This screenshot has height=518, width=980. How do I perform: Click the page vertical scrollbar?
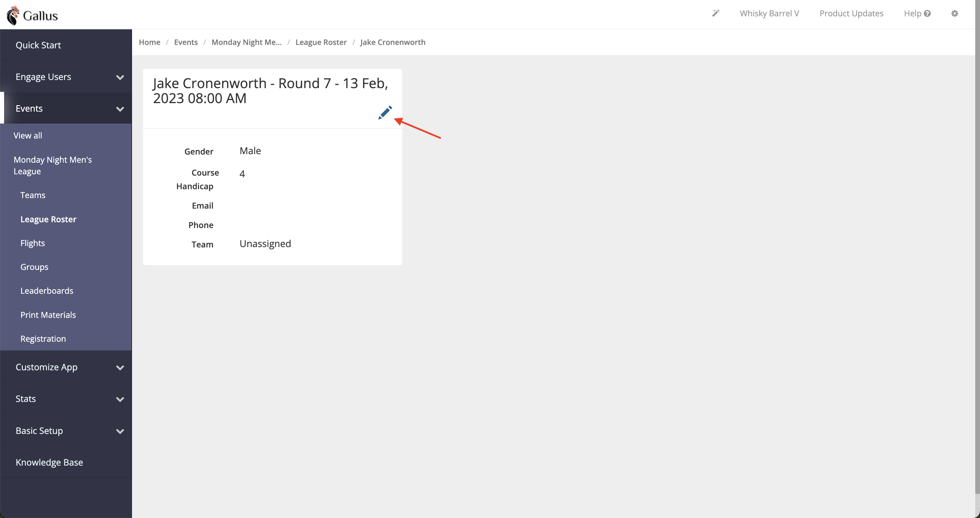[977, 247]
